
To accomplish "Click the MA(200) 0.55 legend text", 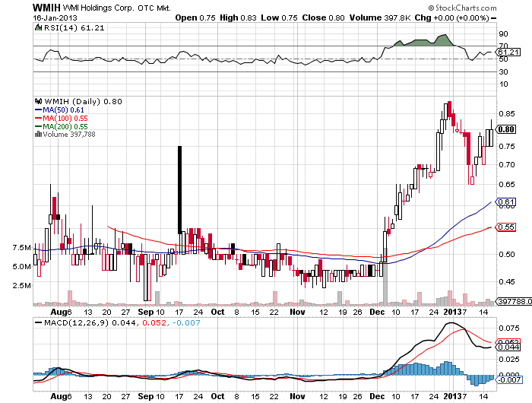I will point(65,127).
